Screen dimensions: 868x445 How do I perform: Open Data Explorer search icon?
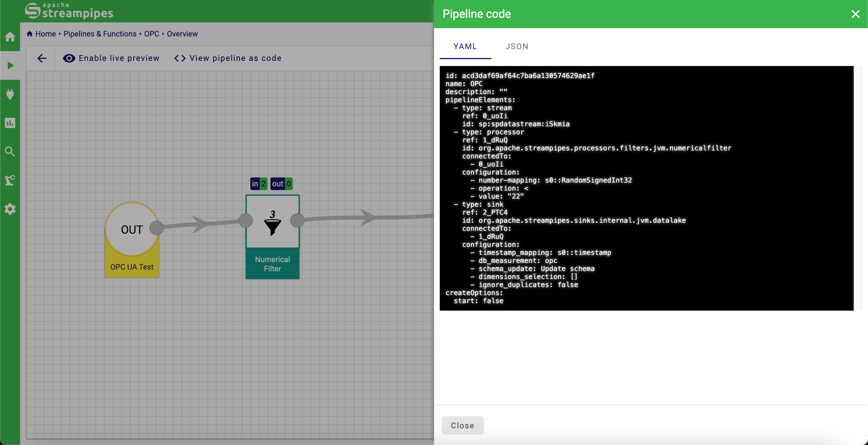point(10,151)
